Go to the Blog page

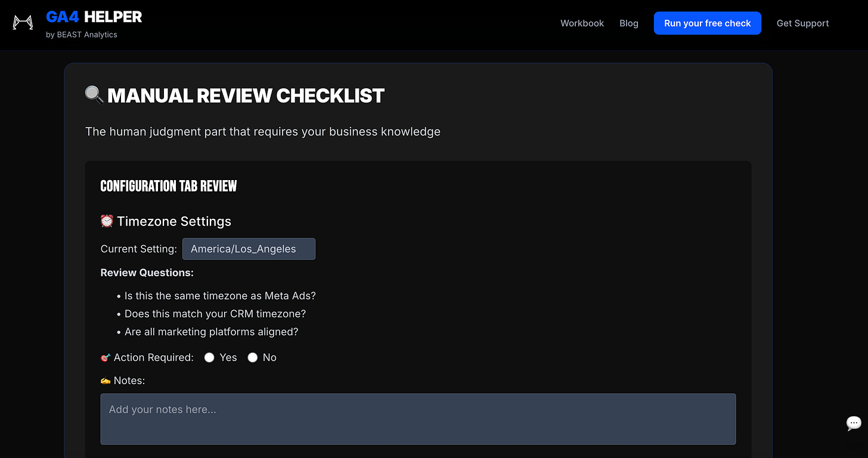[629, 23]
